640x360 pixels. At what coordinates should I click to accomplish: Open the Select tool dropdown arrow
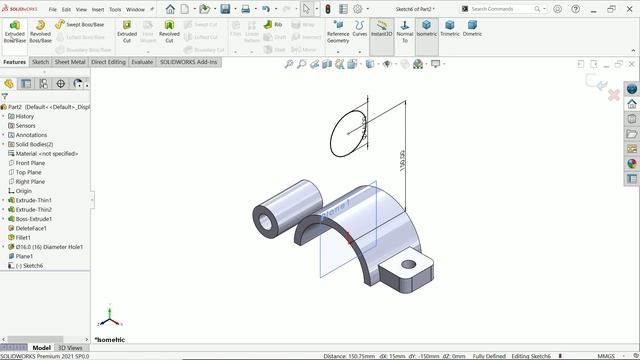317,9
